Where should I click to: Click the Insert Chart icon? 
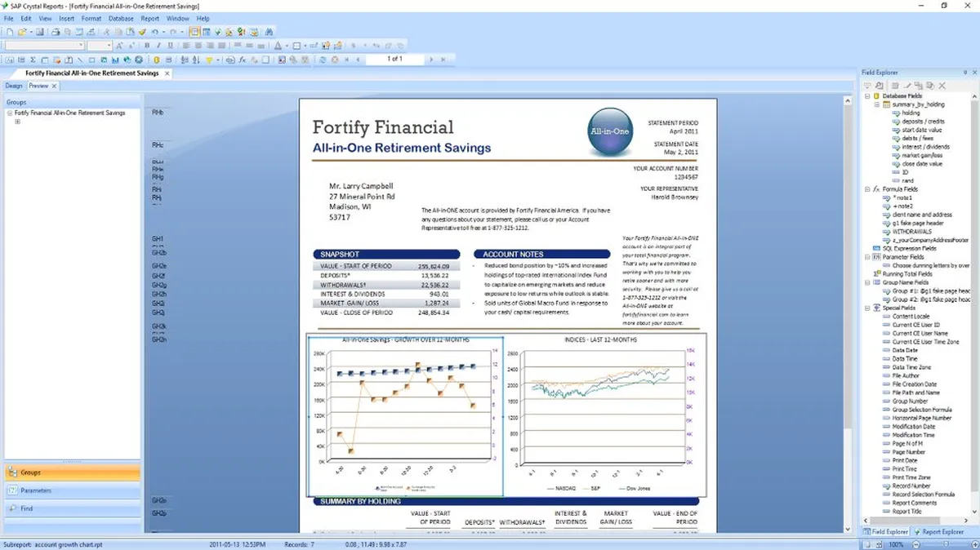[x=115, y=60]
